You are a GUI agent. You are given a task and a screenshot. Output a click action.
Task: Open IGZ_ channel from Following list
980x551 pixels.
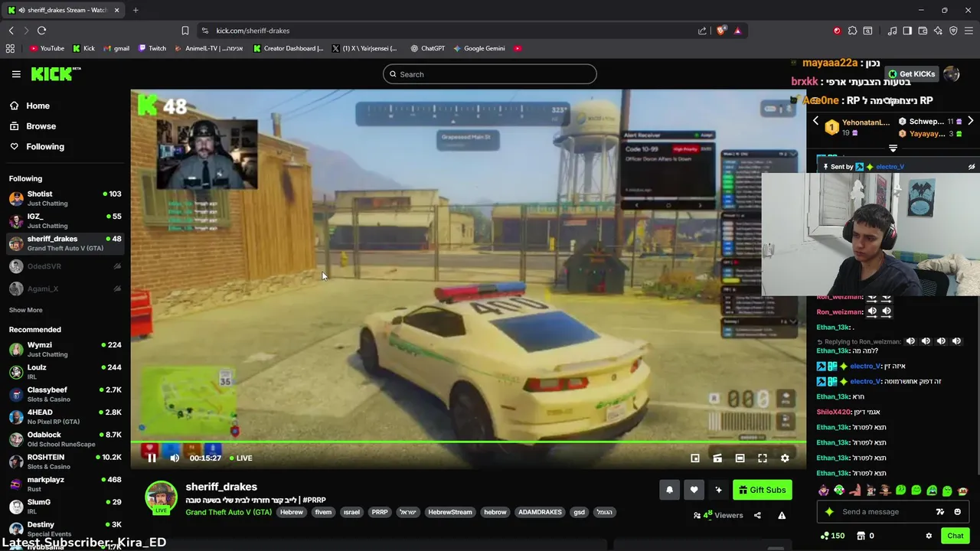pos(65,220)
